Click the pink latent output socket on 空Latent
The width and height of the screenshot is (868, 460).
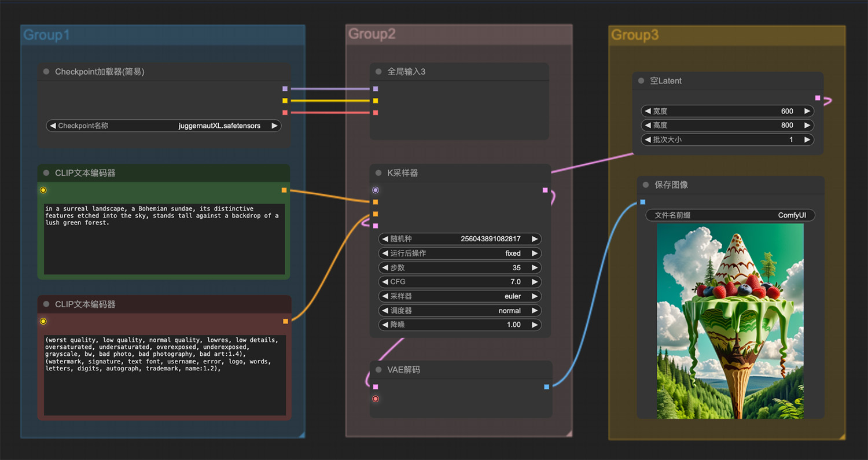[818, 98]
